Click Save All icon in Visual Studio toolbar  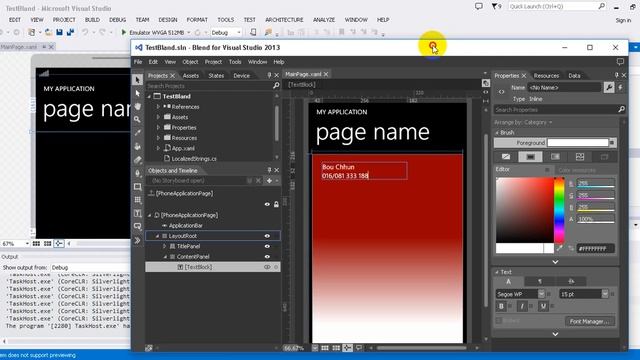point(70,32)
